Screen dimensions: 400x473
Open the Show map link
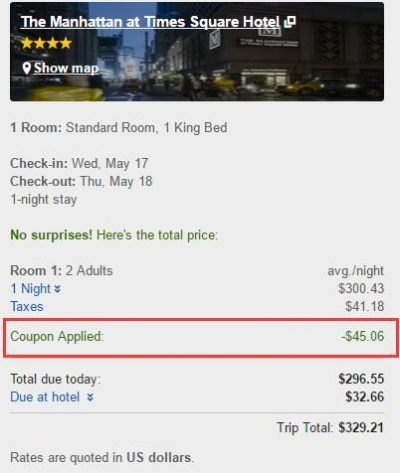coord(66,68)
